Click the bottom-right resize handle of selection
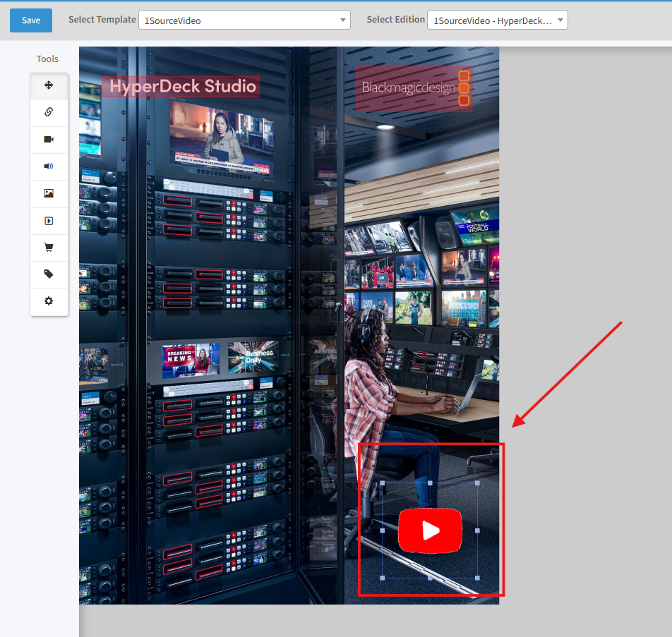 [x=477, y=578]
